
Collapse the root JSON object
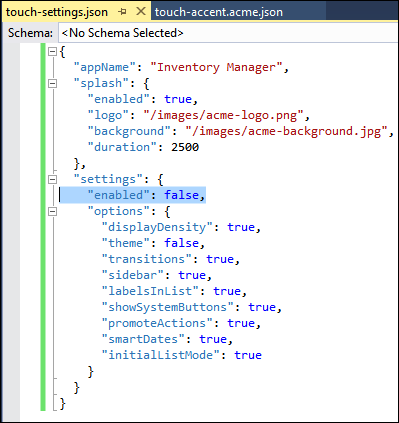click(52, 51)
